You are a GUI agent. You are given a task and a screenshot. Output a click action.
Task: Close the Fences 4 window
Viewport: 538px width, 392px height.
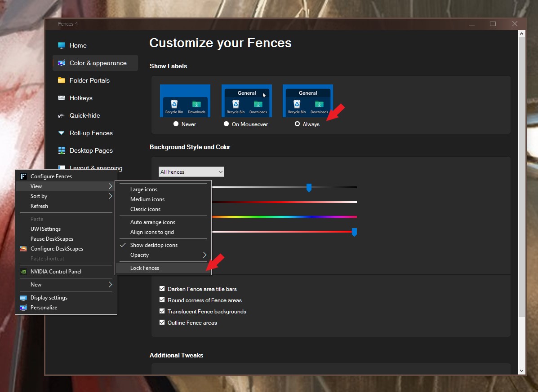tap(515, 24)
